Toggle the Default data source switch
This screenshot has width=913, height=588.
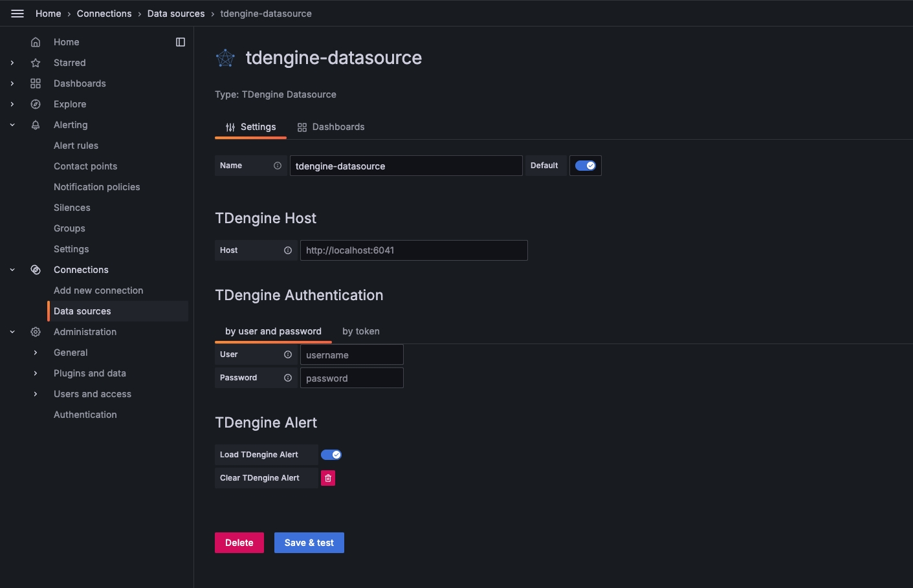click(x=586, y=166)
